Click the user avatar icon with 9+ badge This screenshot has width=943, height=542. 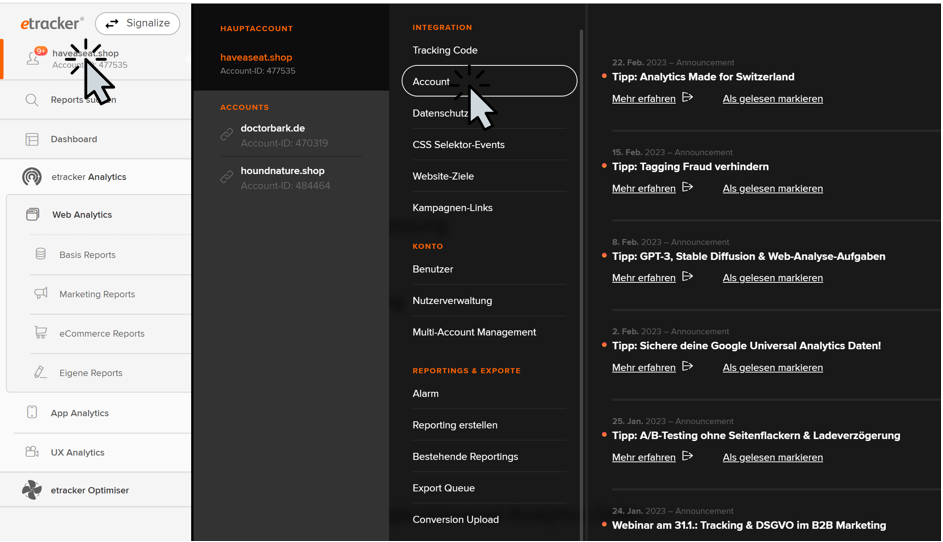pyautogui.click(x=34, y=57)
